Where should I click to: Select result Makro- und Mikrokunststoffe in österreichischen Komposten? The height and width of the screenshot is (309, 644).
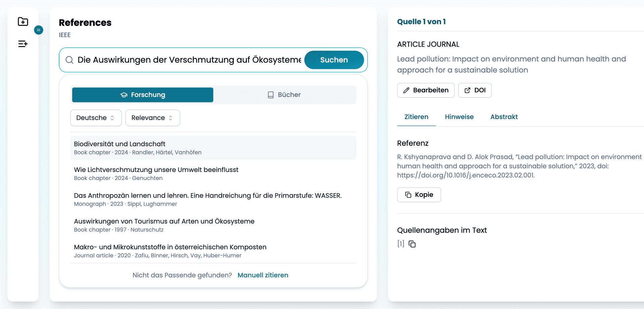coord(213,251)
